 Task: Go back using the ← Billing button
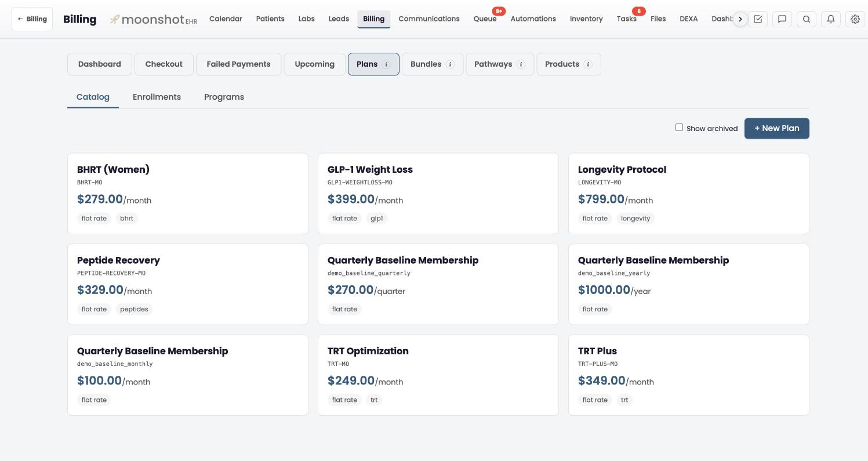(32, 19)
